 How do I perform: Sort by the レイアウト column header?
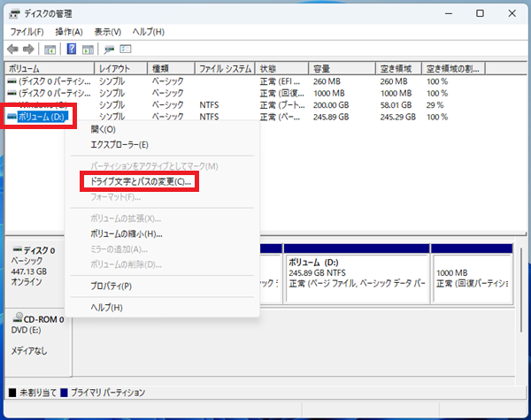pyautogui.click(x=121, y=69)
